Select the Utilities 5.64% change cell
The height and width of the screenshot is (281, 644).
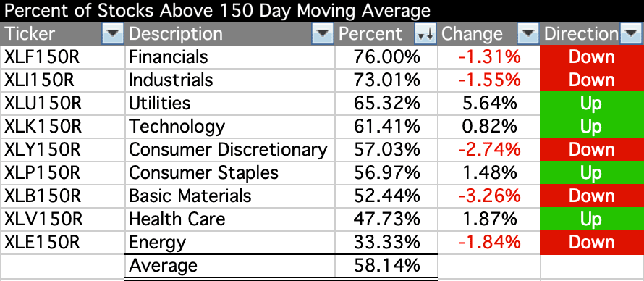[488, 103]
